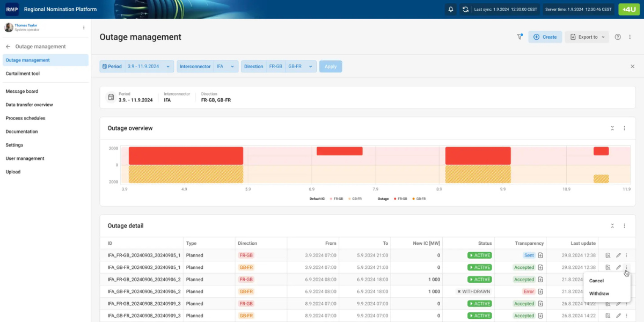
Task: Select Curtailment tool in the sidebar
Action: tap(23, 74)
